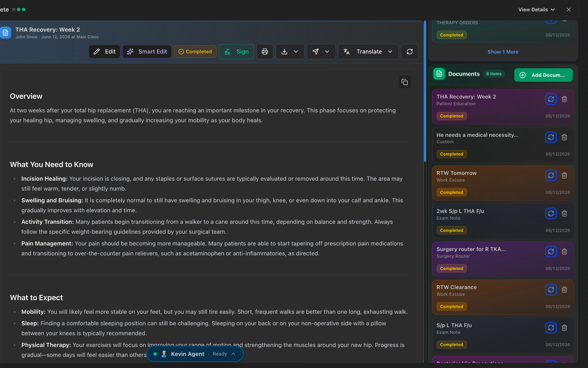Screen dimensions: 588x368
Task: Click the Edit button
Action: pyautogui.click(x=104, y=51)
